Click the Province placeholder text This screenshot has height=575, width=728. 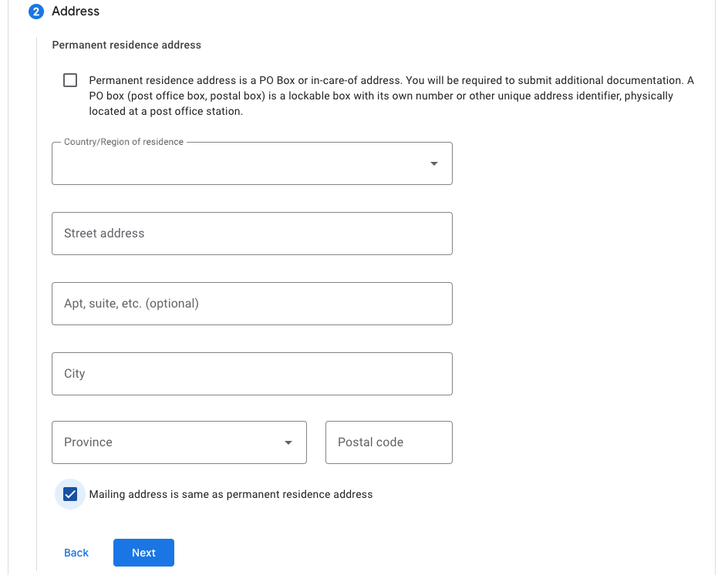coord(88,442)
